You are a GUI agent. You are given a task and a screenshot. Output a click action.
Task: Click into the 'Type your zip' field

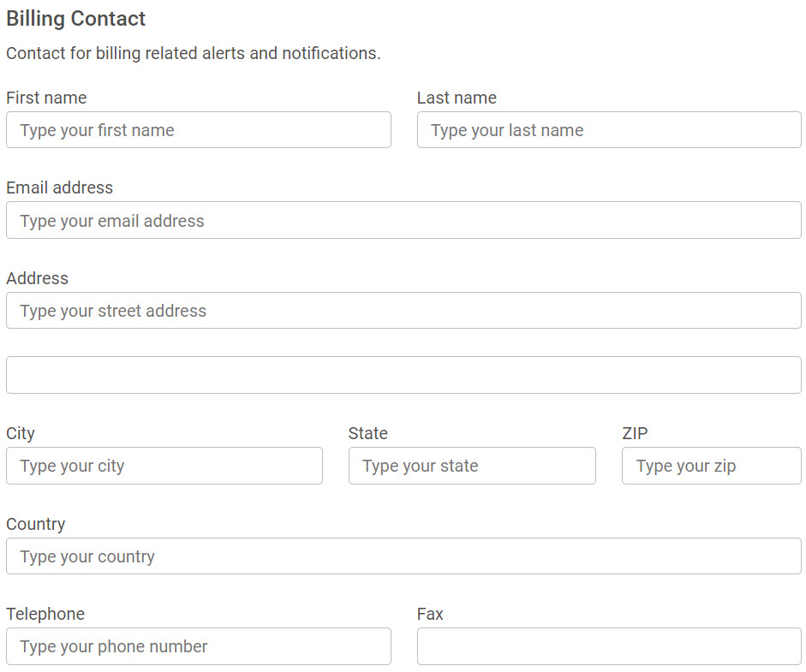pos(711,466)
